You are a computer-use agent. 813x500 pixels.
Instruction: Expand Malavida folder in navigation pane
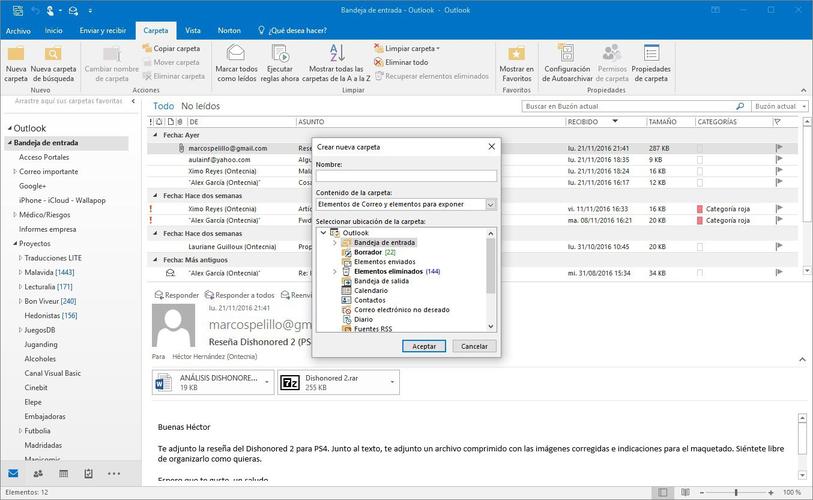20,272
